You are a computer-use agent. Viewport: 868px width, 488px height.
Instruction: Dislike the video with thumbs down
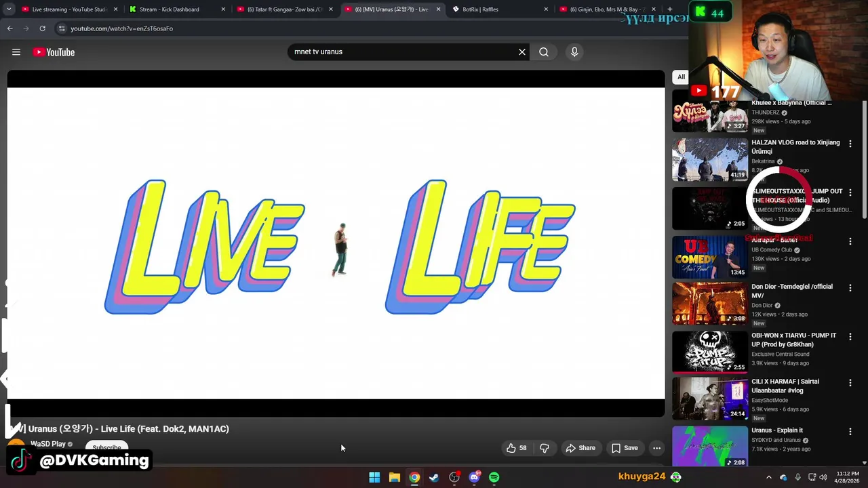(545, 448)
